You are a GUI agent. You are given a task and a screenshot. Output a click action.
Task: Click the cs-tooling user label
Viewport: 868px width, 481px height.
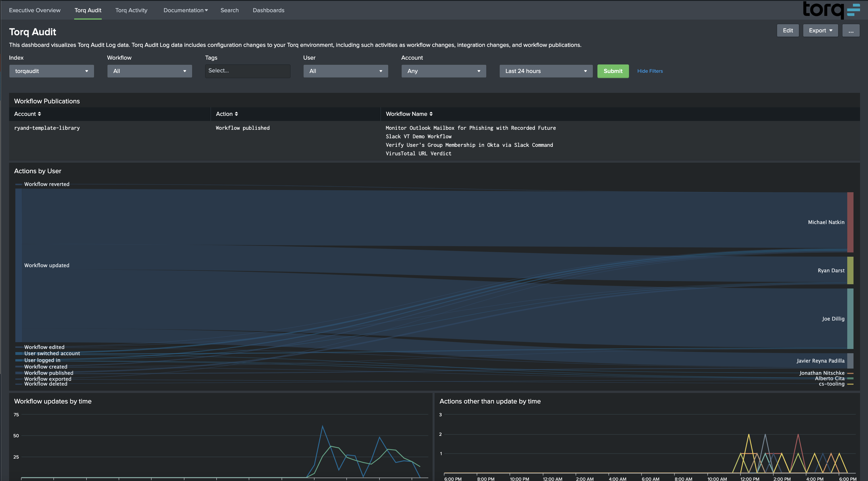[832, 384]
